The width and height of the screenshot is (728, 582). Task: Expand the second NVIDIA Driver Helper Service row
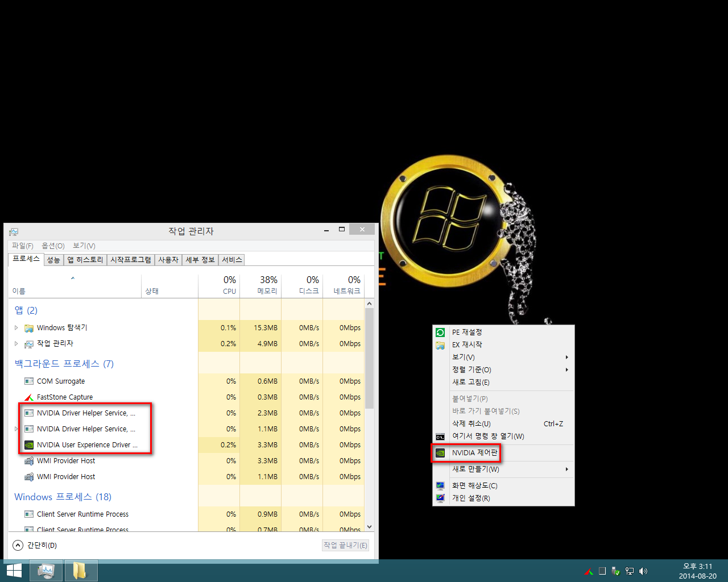tap(16, 429)
